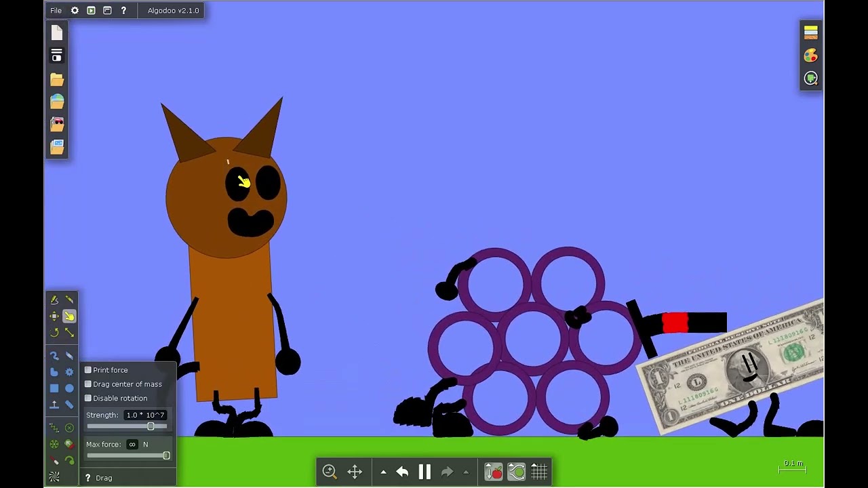This screenshot has height=488, width=868.
Task: Select the Polygon tool
Action: click(54, 372)
